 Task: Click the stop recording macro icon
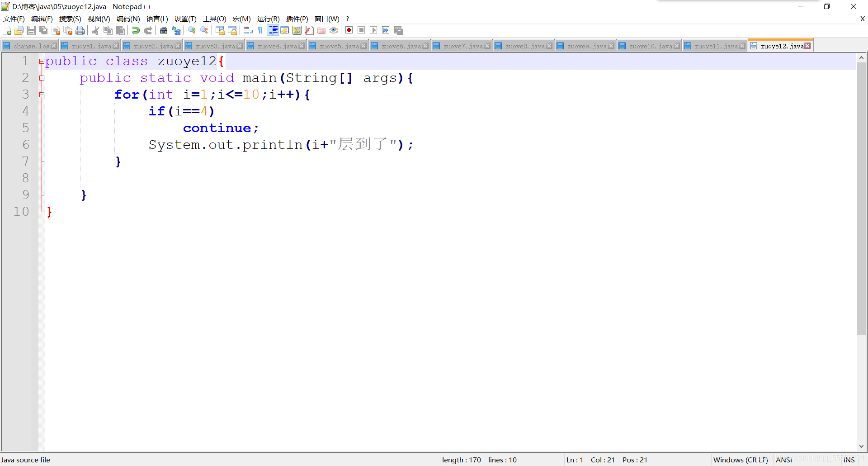[361, 30]
